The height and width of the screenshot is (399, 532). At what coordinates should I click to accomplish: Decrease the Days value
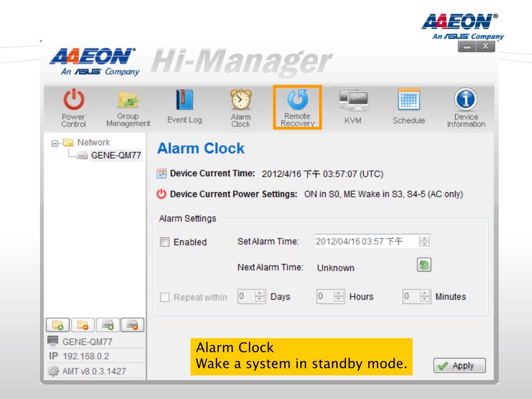(x=260, y=299)
